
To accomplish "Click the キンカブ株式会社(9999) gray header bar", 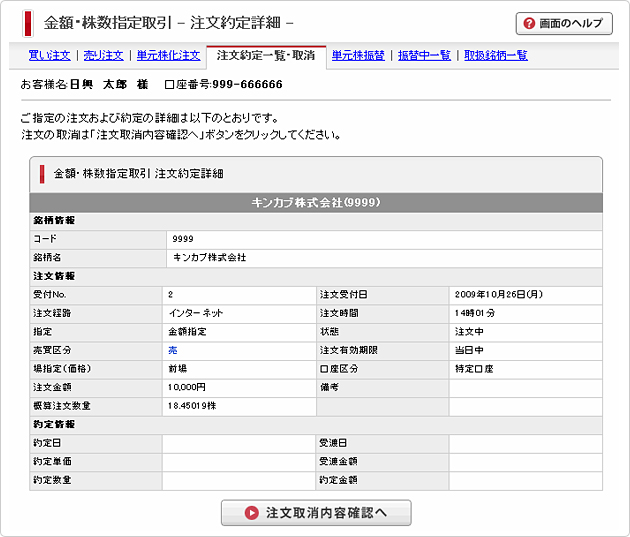I will [315, 202].
